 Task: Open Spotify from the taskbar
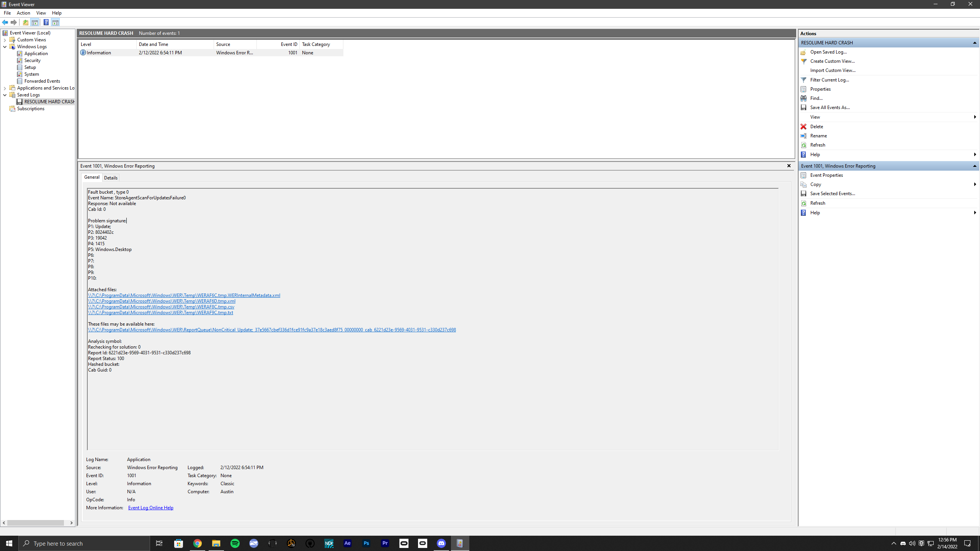[235, 543]
